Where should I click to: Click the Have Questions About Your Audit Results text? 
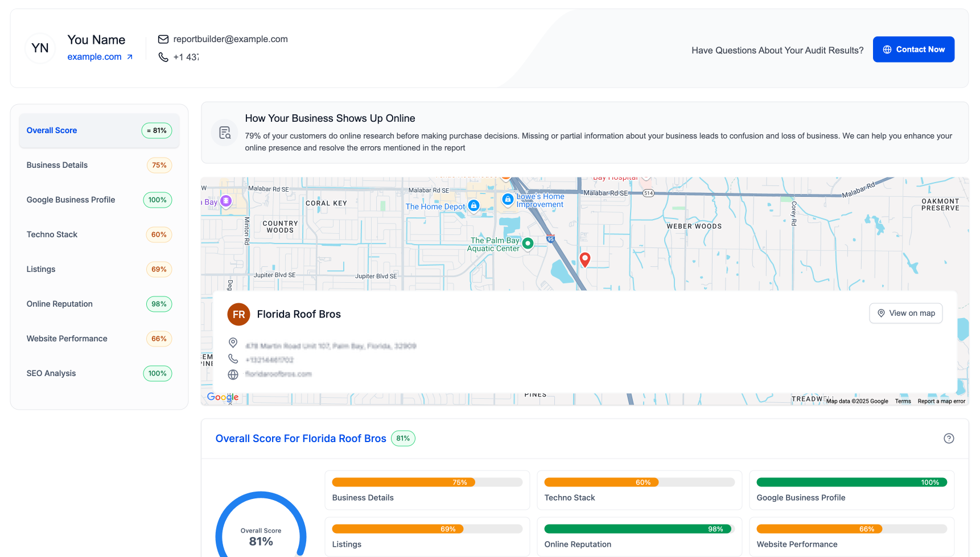777,51
